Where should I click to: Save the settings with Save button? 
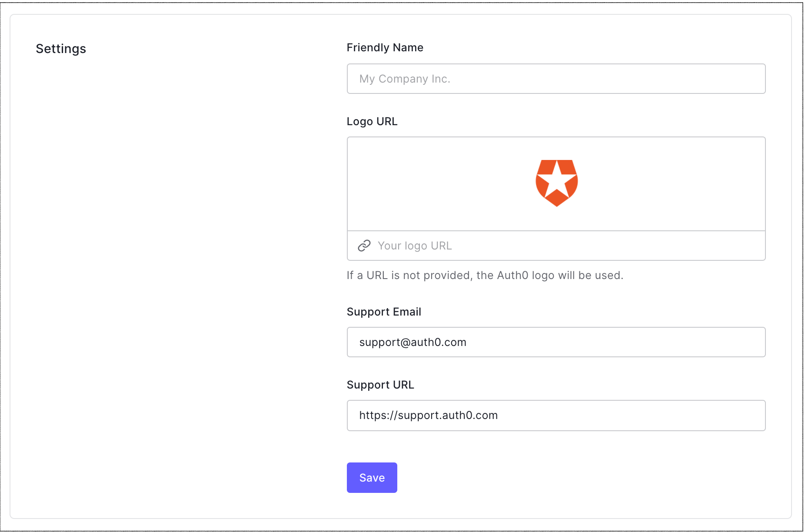372,478
